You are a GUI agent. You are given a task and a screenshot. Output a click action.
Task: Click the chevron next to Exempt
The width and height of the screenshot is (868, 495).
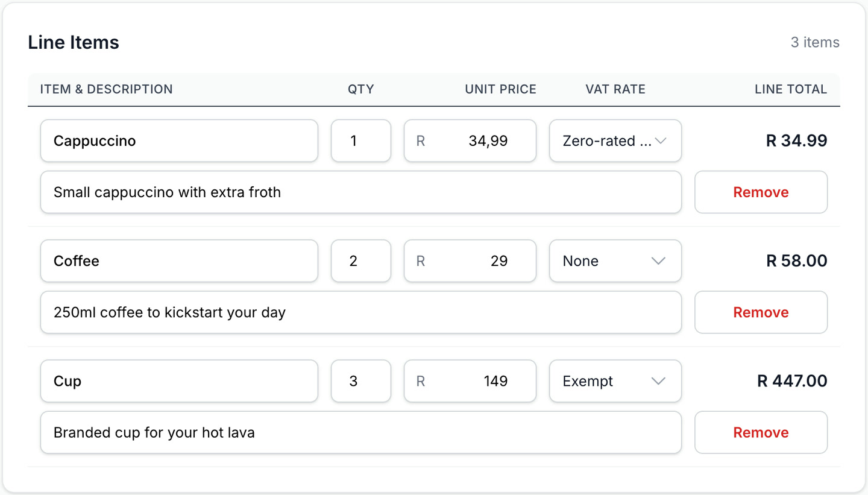(658, 381)
